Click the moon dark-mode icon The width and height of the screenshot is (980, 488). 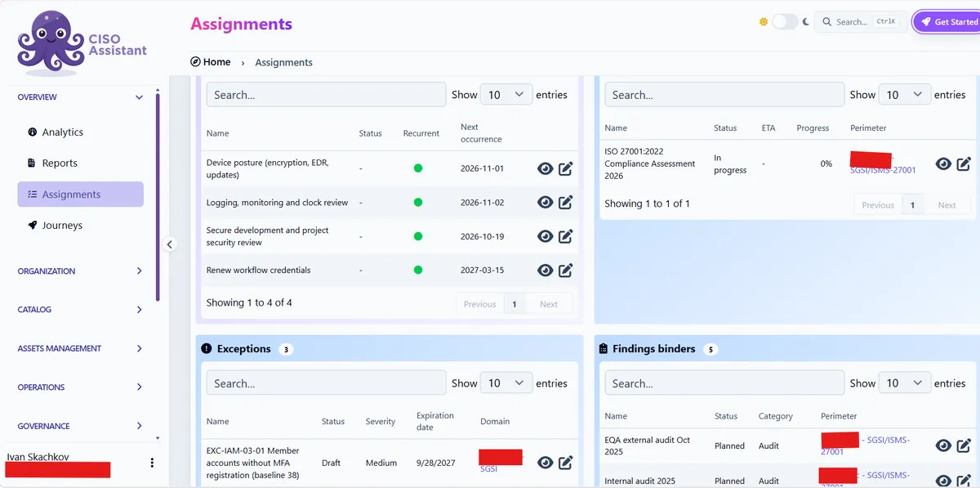[x=806, y=22]
